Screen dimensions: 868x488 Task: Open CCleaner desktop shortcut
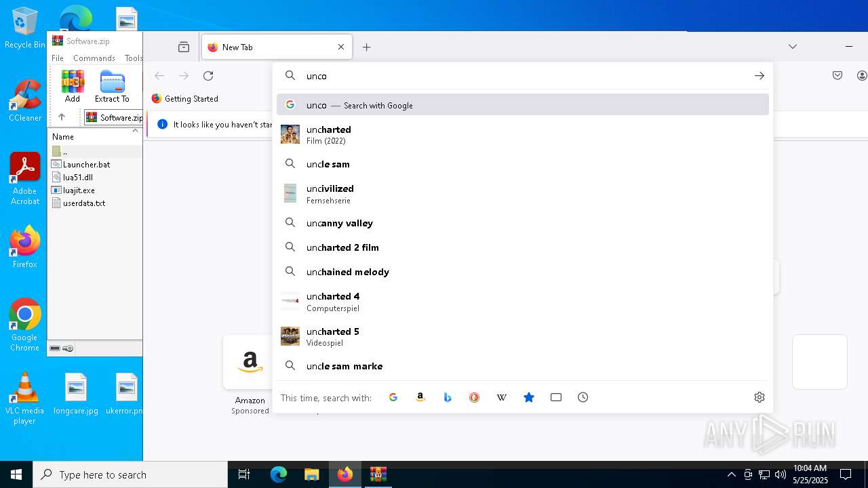click(25, 100)
